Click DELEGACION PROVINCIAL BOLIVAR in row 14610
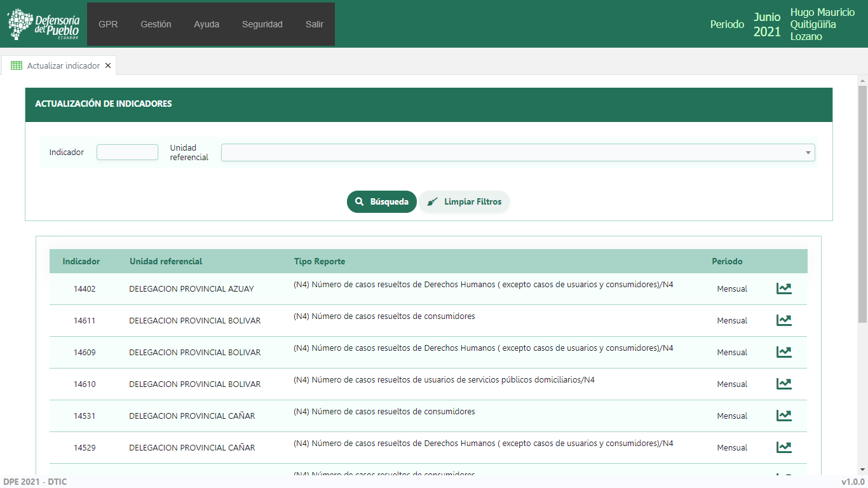The width and height of the screenshot is (868, 488). coord(195,384)
